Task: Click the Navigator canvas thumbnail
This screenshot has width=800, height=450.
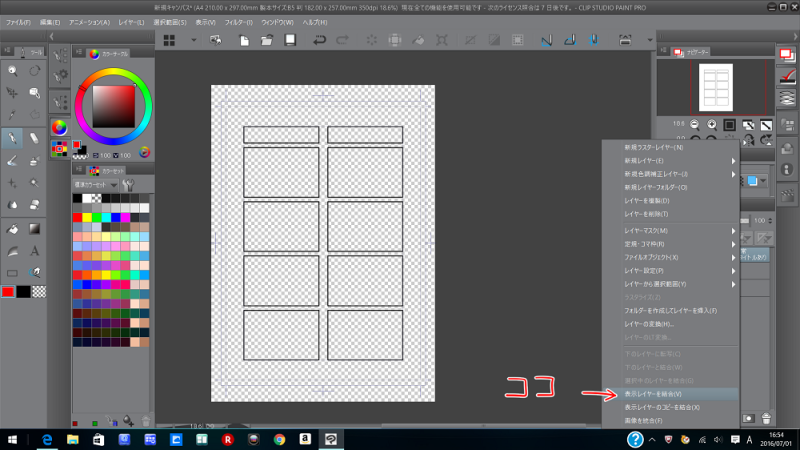Action: tap(715, 87)
